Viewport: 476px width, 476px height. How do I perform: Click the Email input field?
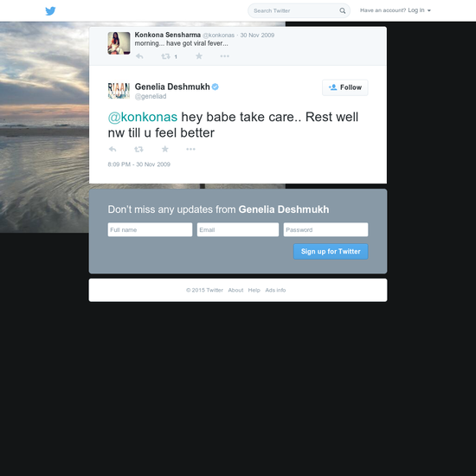(238, 229)
